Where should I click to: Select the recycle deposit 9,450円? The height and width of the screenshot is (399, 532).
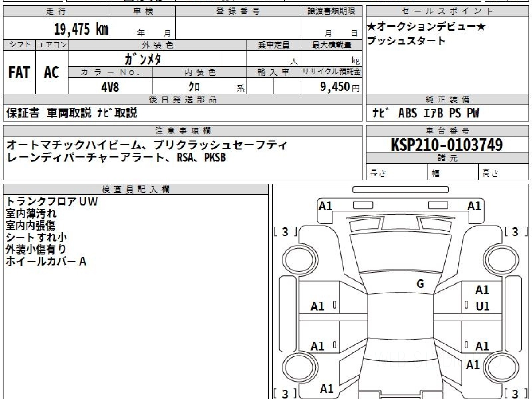point(340,87)
